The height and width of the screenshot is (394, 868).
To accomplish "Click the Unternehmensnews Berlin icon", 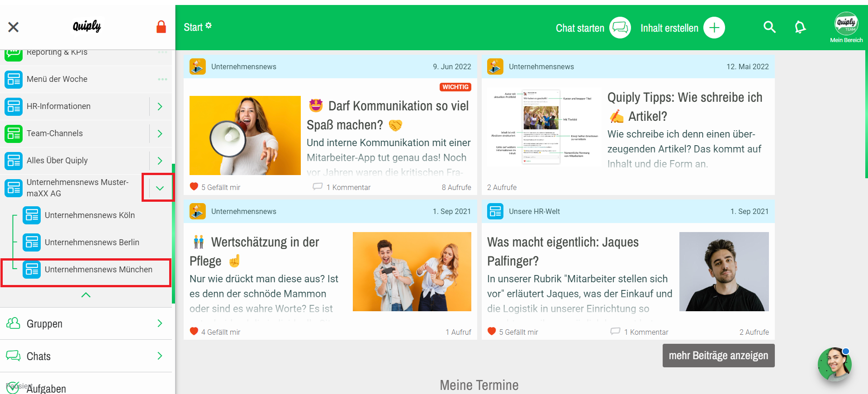I will 32,242.
